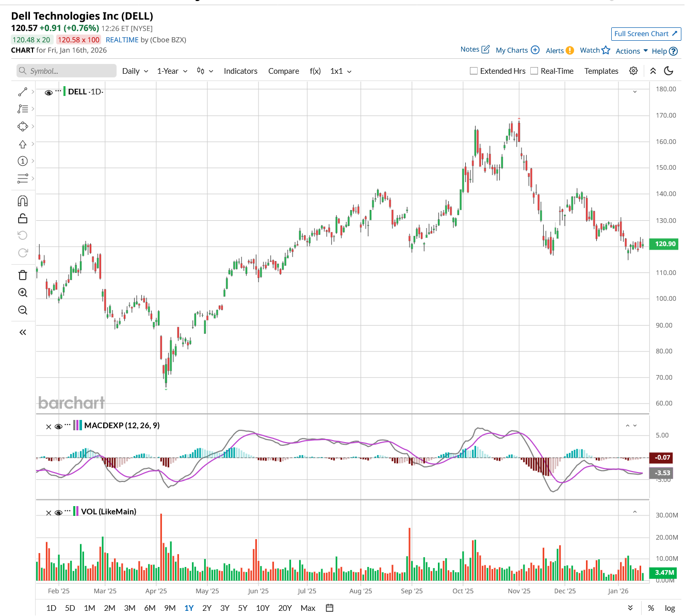Viewport: 685px width, 616px height.
Task: Select the horizontal lines channel tool
Action: pyautogui.click(x=23, y=179)
